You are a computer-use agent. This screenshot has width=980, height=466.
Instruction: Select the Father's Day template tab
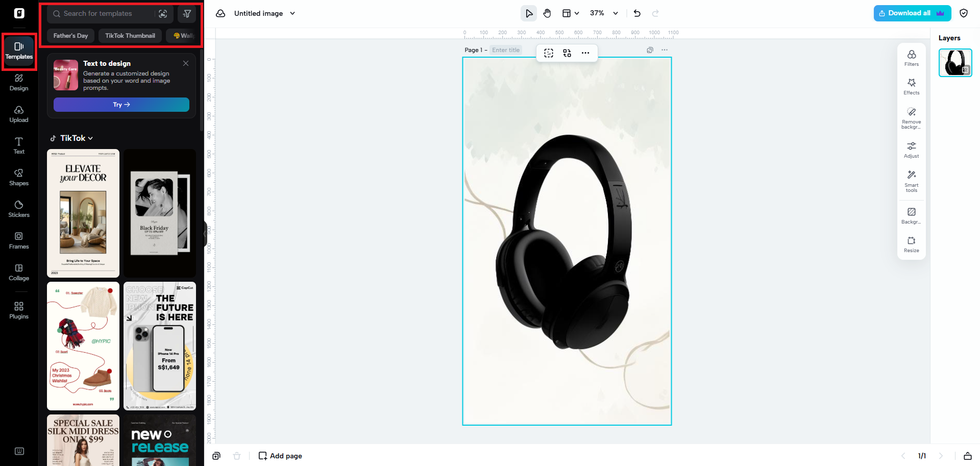pos(70,35)
